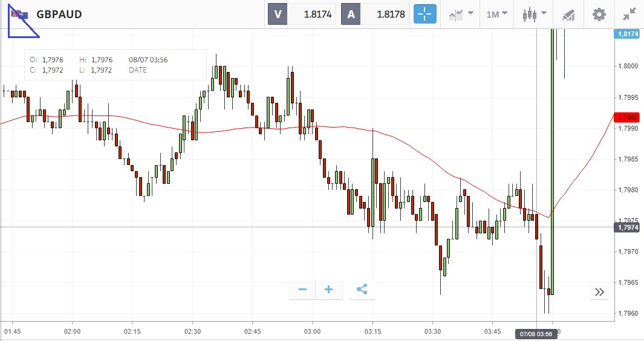The width and height of the screenshot is (644, 341).
Task: Open chart settings gear
Action: (x=599, y=14)
